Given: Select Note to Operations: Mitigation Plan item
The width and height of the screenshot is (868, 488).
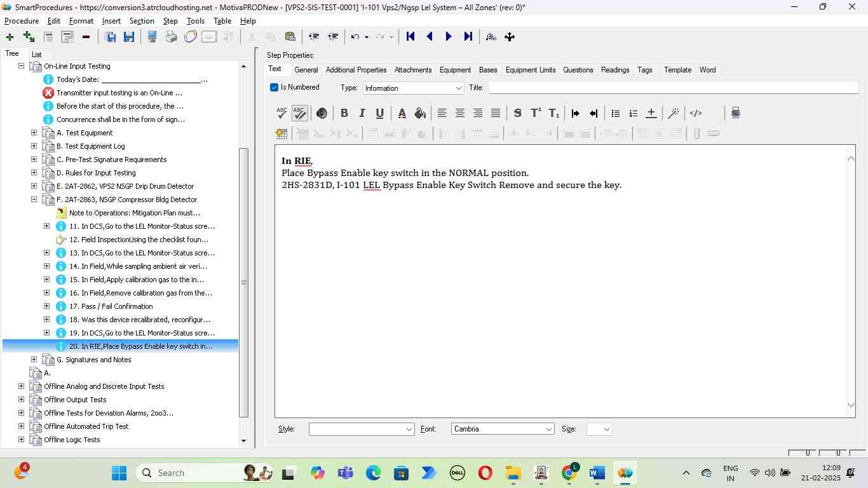Looking at the screenshot, I should point(135,213).
